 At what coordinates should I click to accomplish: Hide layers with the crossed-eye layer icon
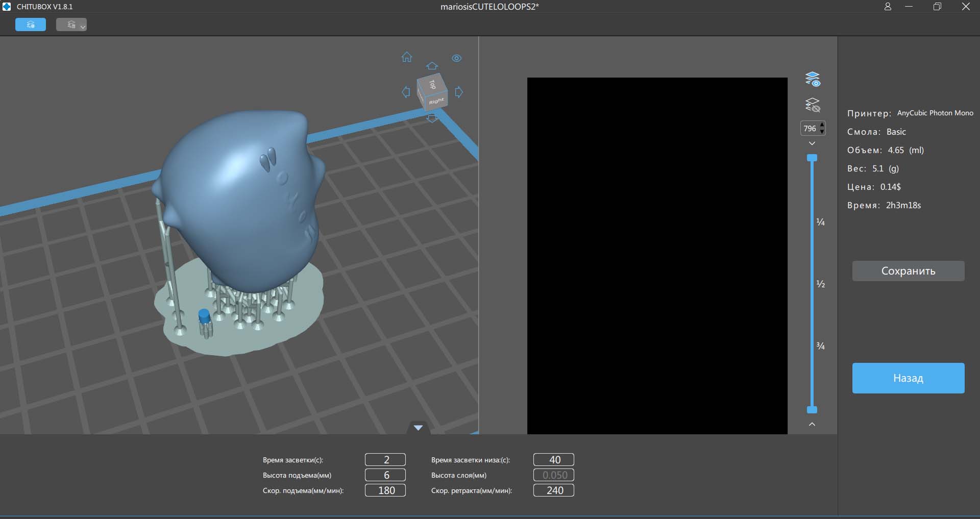pyautogui.click(x=812, y=105)
